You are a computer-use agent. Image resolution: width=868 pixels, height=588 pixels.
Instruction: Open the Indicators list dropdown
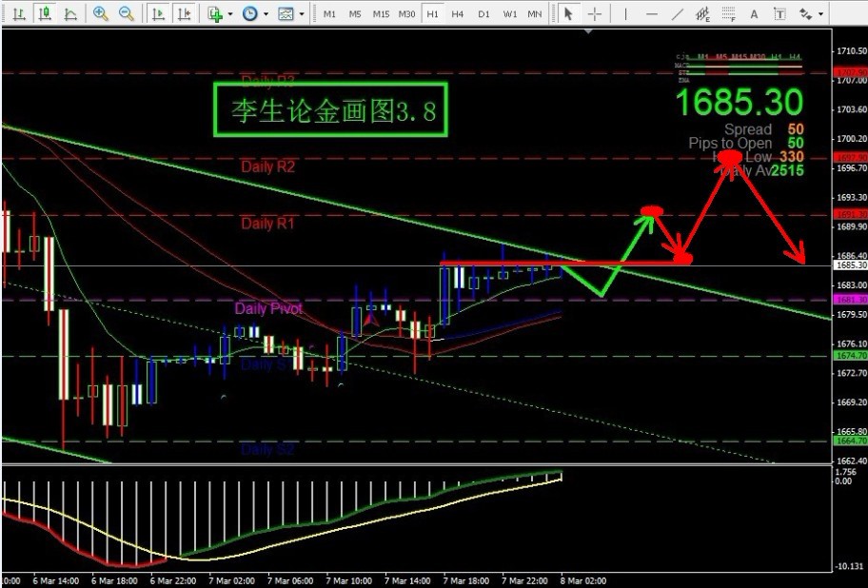pos(221,14)
